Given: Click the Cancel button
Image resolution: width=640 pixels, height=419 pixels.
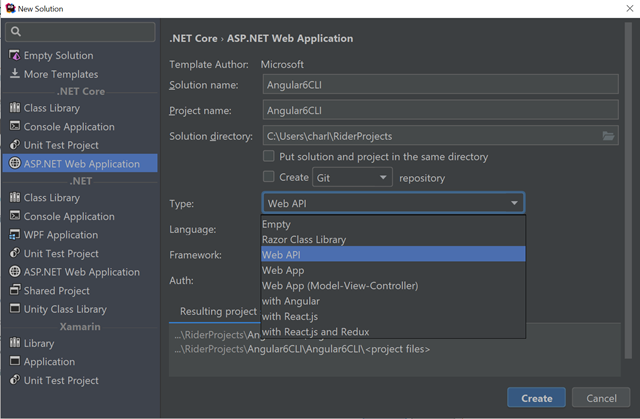Looking at the screenshot, I should point(601,398).
